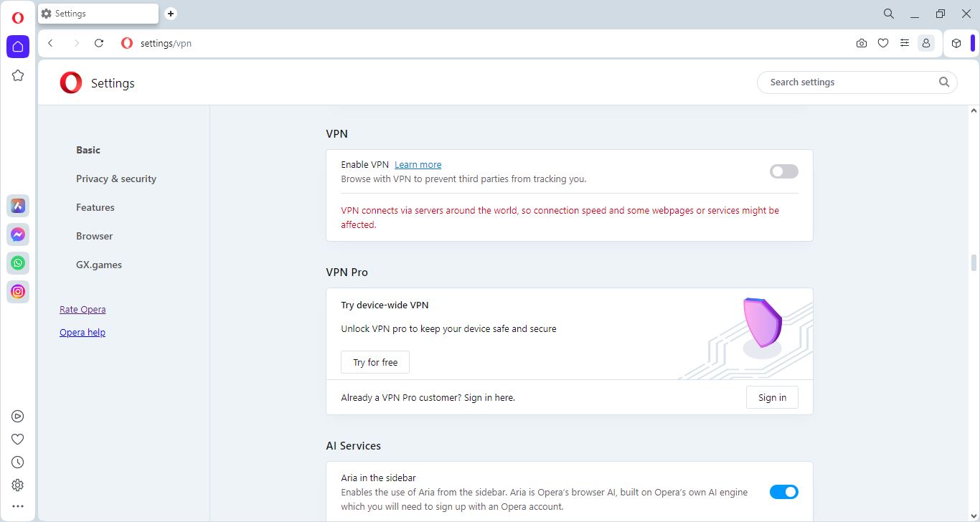Select the Basic settings category
This screenshot has width=980, height=522.
(x=88, y=150)
